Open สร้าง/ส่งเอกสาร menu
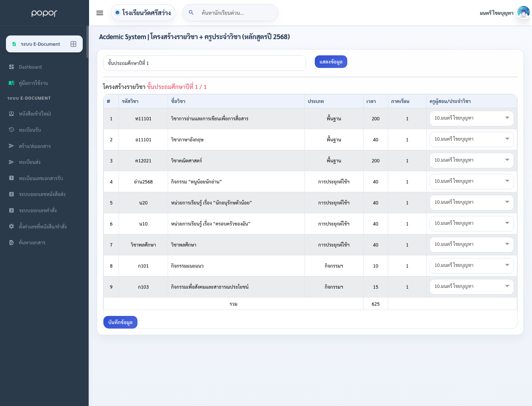Screen dimensions: 532x406 tap(44, 146)
